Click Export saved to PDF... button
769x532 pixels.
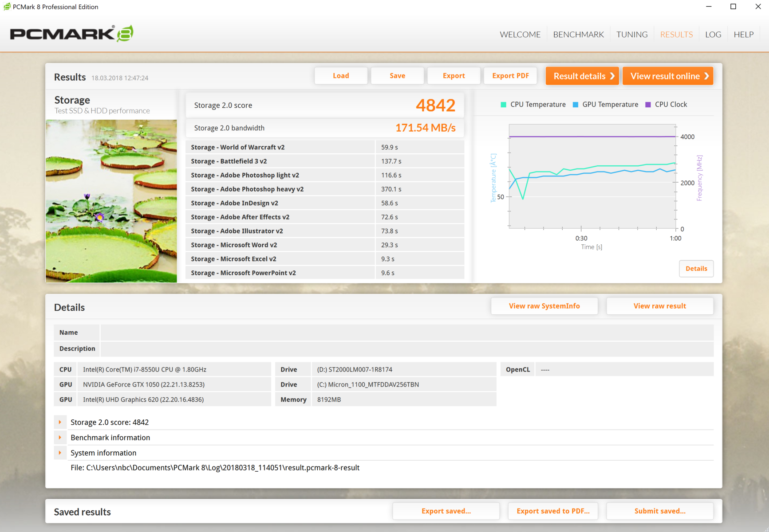553,511
